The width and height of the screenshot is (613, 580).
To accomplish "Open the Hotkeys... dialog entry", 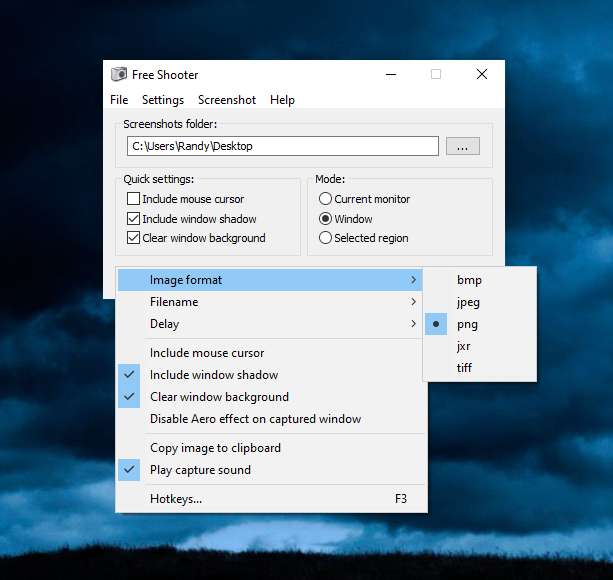I will click(x=270, y=499).
